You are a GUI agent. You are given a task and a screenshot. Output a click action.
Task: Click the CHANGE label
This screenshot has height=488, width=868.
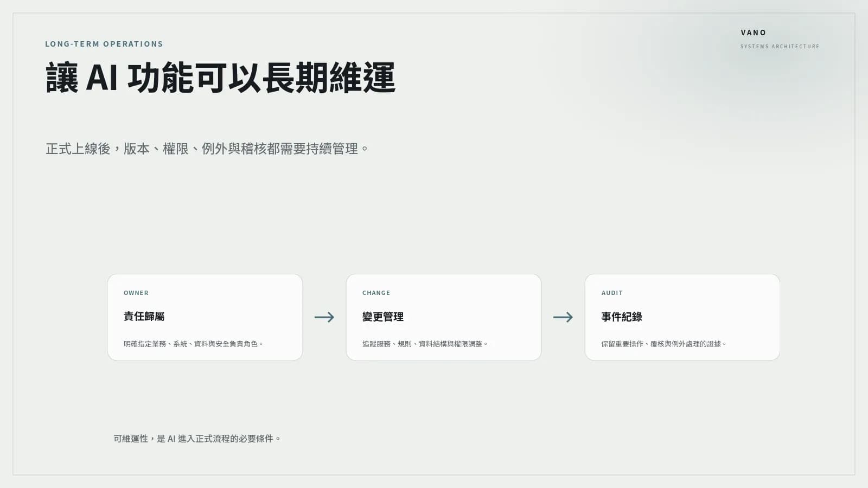click(376, 293)
